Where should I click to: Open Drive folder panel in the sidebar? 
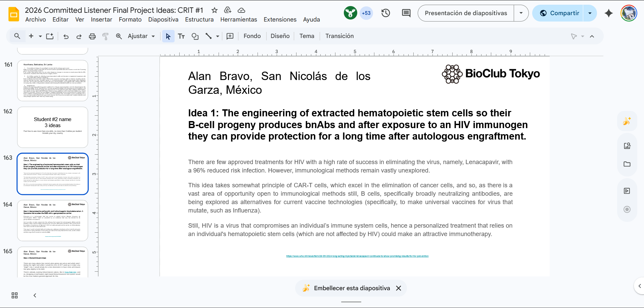(x=627, y=164)
